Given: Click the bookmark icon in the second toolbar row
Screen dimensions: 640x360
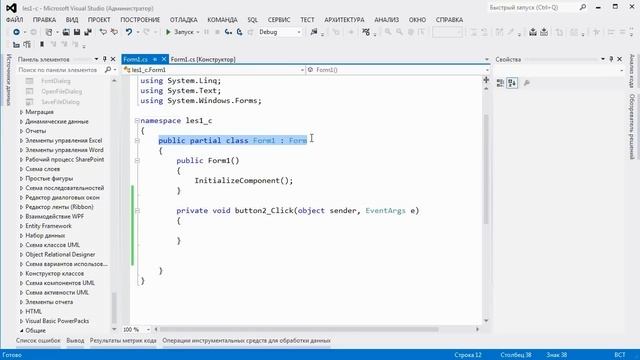Looking at the screenshot, I should pos(42,44).
